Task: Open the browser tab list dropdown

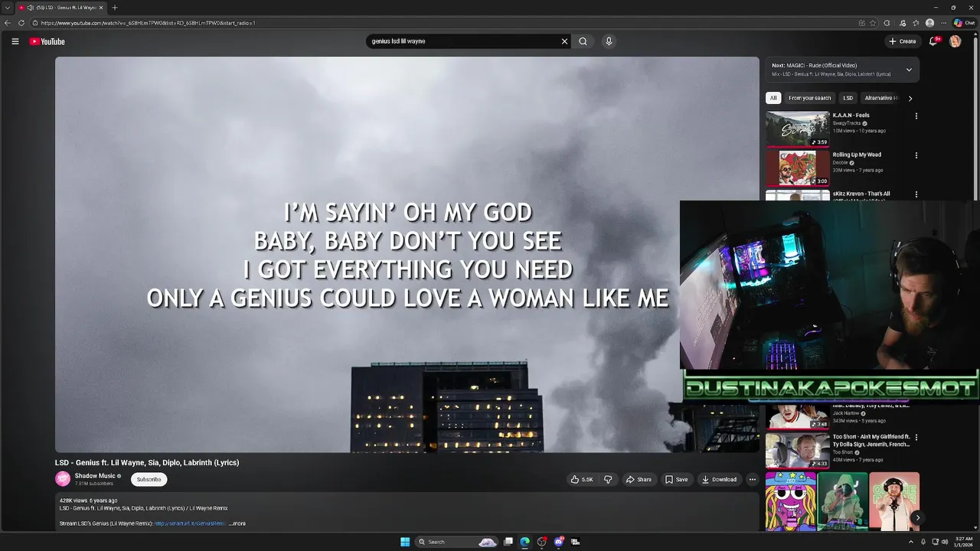Action: pyautogui.click(x=7, y=8)
